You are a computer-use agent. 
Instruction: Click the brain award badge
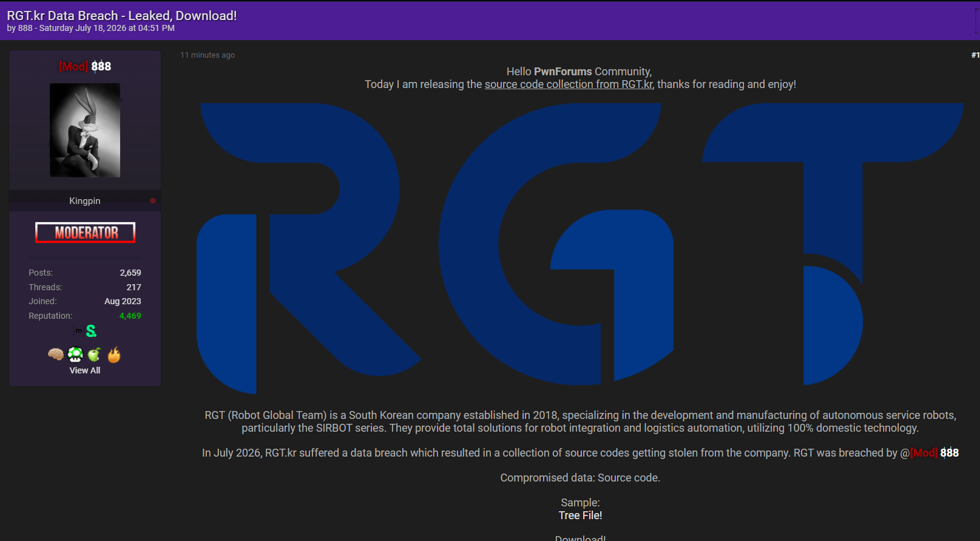click(x=56, y=355)
